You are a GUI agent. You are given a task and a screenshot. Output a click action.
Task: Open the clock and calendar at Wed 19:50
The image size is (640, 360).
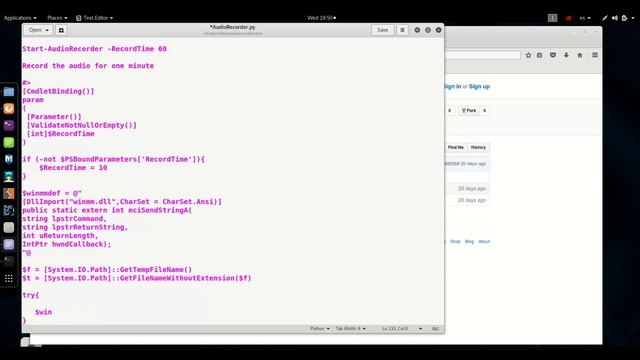pyautogui.click(x=322, y=18)
